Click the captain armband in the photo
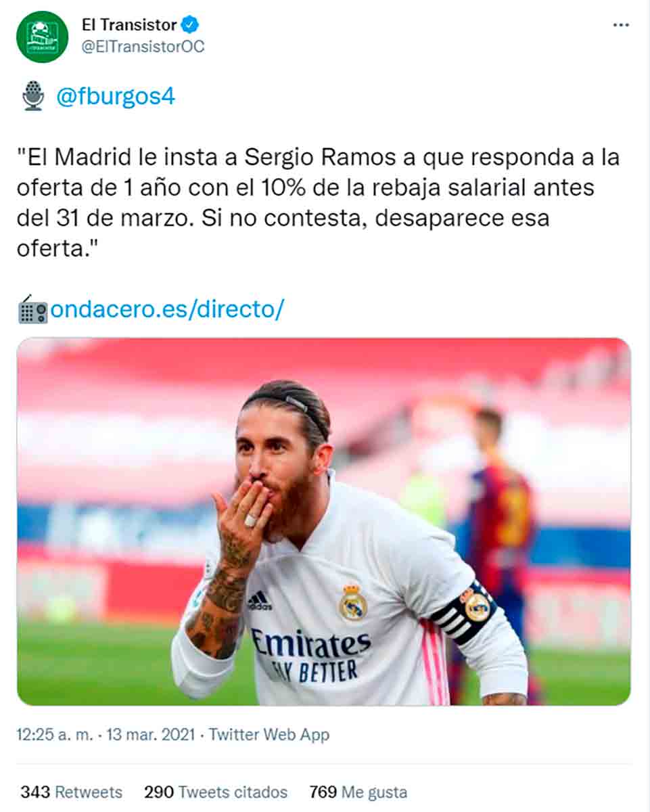Screen dimensions: 650x812 464,612
